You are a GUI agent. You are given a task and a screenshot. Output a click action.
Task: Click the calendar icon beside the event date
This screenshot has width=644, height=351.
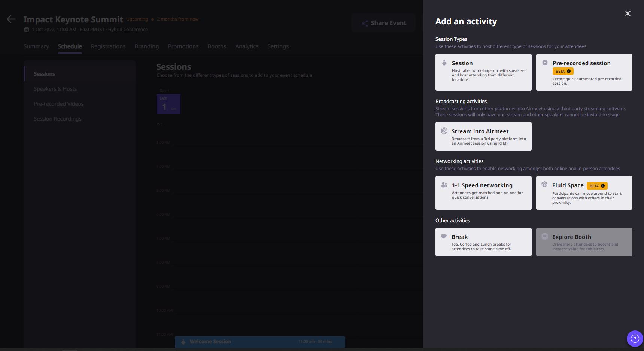27,30
